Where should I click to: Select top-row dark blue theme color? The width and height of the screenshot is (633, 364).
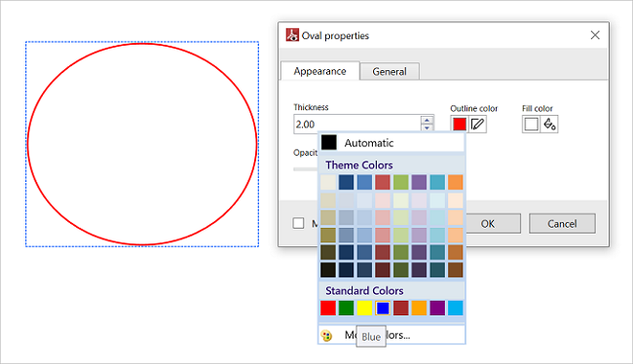pyautogui.click(x=347, y=182)
